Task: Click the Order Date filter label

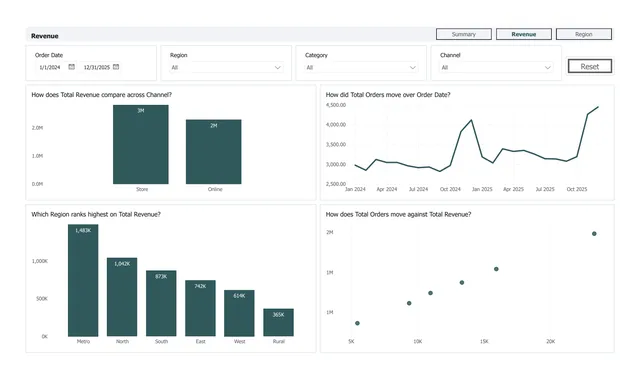Action: [x=49, y=55]
